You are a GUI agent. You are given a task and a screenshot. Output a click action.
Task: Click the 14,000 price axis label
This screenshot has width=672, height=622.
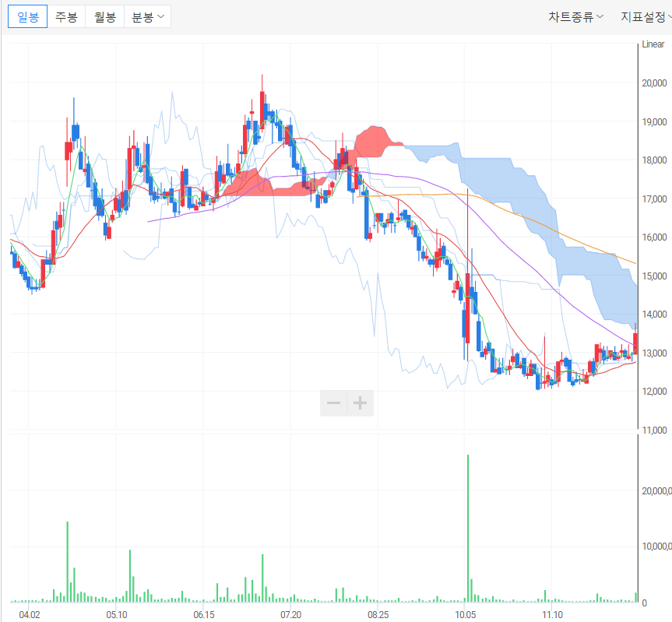pos(654,314)
